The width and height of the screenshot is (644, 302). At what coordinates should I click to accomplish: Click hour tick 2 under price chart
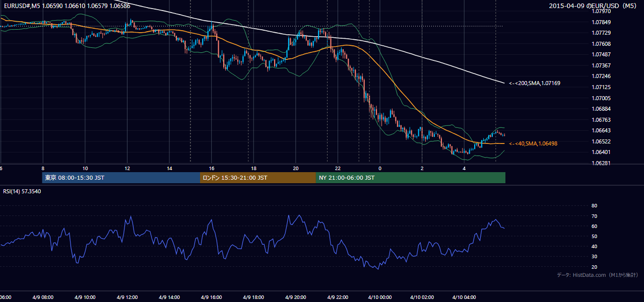422,168
